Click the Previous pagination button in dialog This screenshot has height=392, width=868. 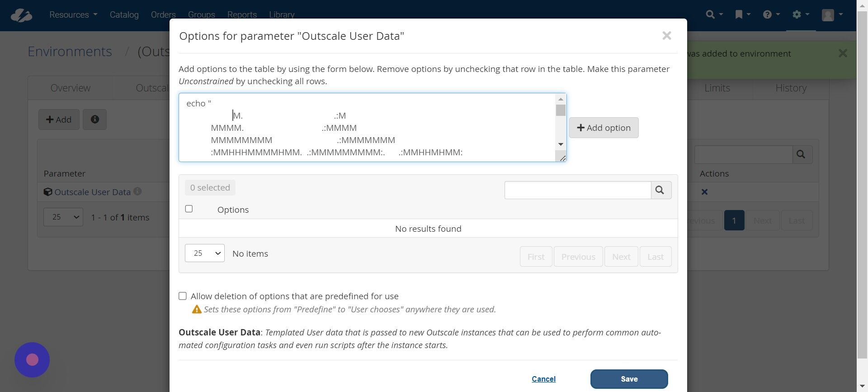pyautogui.click(x=578, y=257)
